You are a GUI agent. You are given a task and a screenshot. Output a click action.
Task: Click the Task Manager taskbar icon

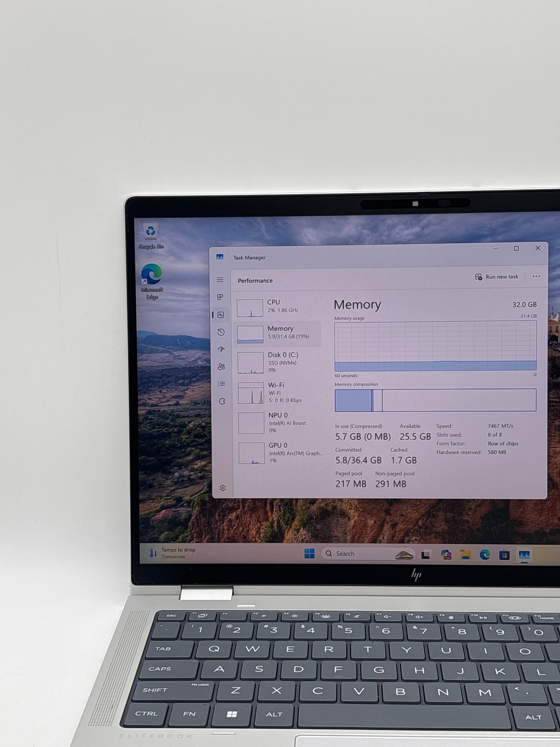524,555
